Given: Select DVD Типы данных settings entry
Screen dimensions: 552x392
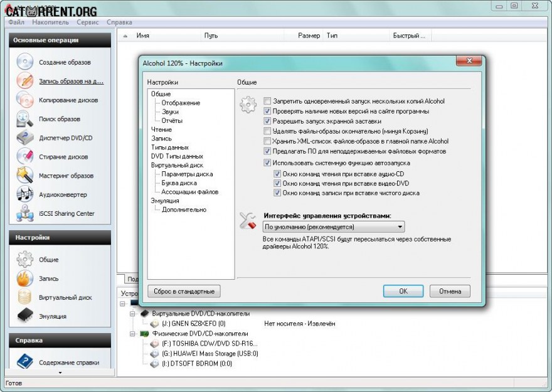Looking at the screenshot, I should click(x=177, y=156).
